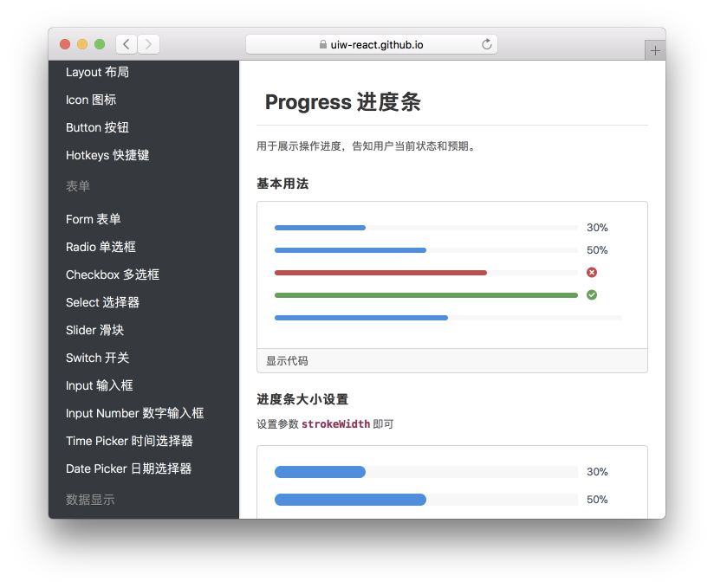The image size is (714, 588).
Task: Click the thick 30% progress bar
Action: tap(426, 472)
